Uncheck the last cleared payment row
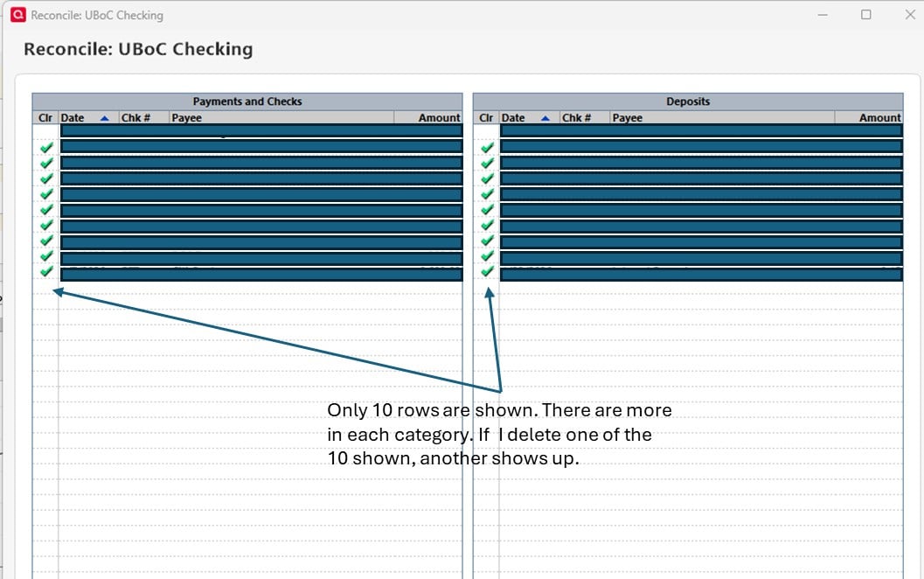 pos(46,271)
